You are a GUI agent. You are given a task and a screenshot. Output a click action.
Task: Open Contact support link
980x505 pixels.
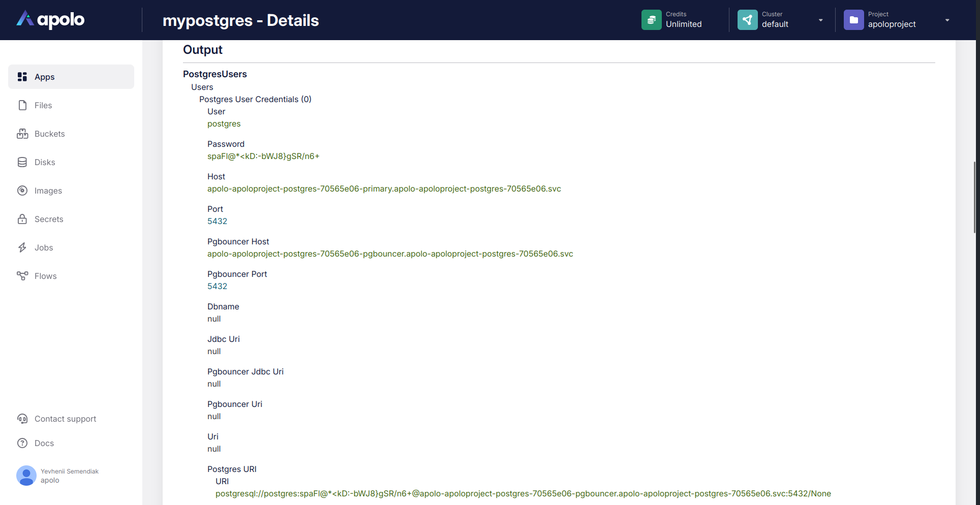(x=65, y=419)
